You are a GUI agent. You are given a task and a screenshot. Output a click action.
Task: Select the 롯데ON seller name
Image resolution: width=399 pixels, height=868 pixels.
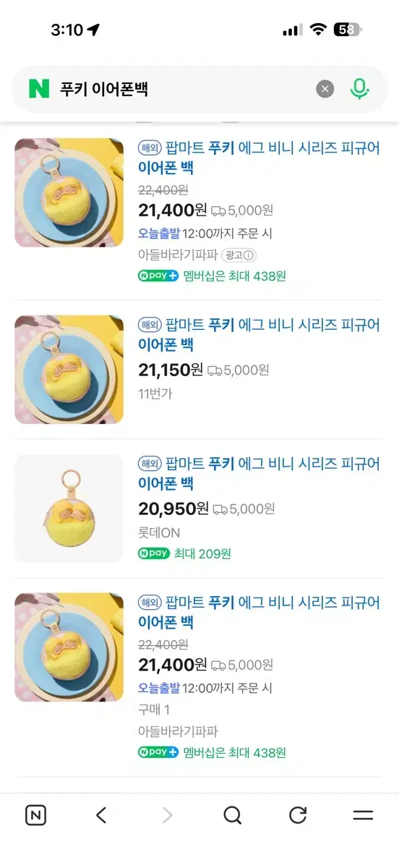click(159, 533)
